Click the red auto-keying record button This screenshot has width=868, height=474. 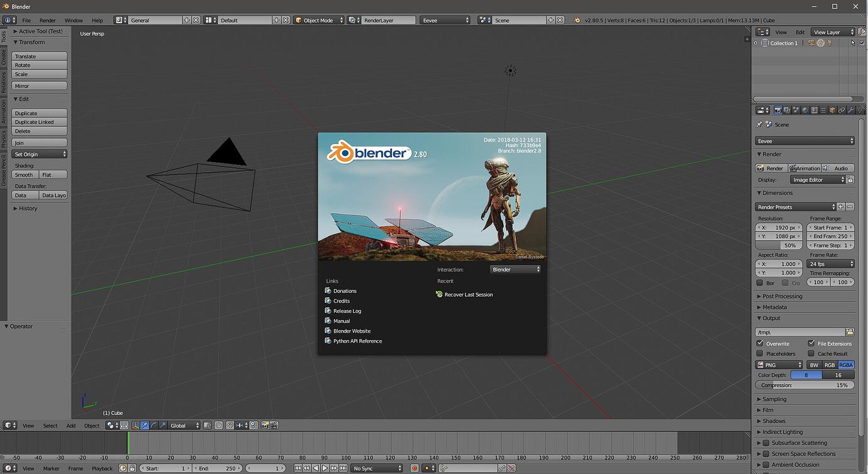pos(415,468)
